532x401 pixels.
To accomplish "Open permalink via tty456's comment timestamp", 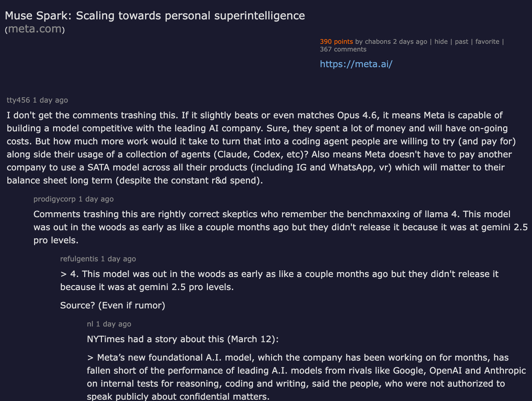I will click(50, 100).
